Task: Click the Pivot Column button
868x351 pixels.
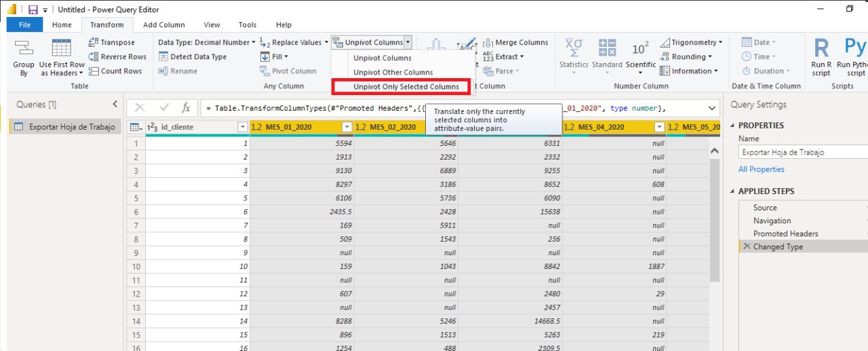Action: 288,71
